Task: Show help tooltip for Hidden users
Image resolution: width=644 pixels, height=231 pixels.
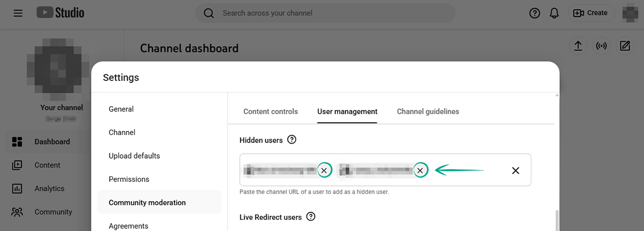Action: (x=291, y=140)
